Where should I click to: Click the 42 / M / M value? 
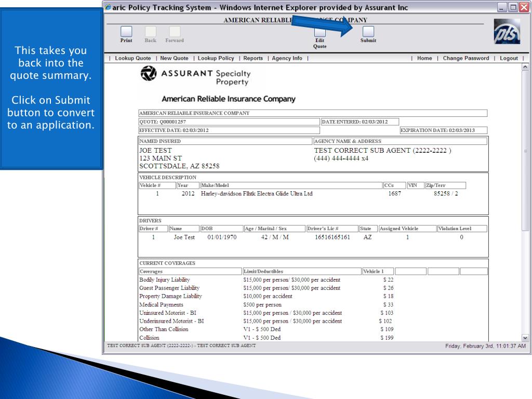coord(274,237)
